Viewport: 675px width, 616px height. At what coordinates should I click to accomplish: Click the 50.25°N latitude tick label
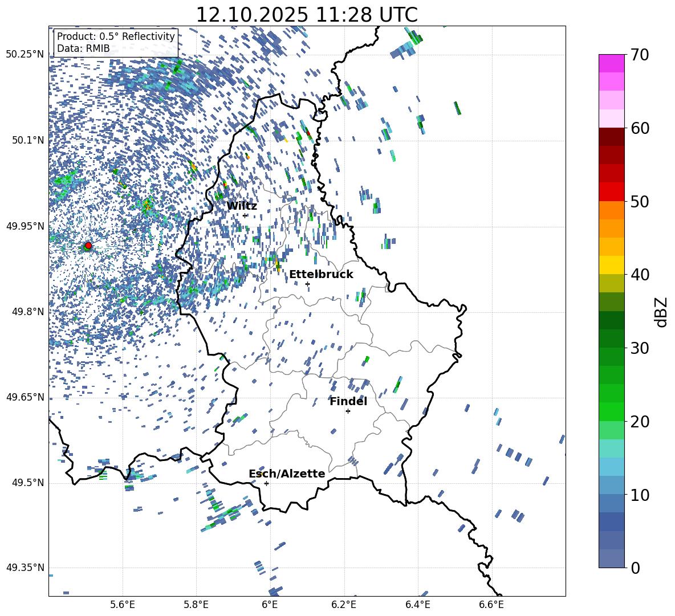tap(25, 55)
